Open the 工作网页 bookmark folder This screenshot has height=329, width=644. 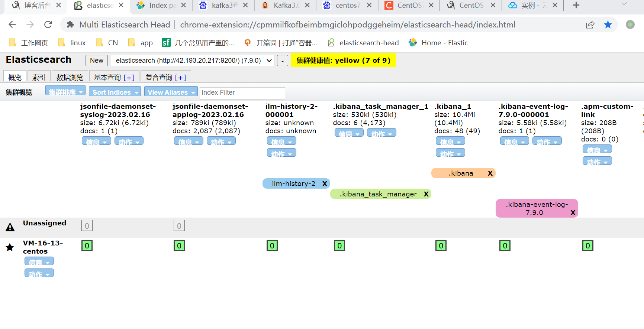pyautogui.click(x=28, y=43)
